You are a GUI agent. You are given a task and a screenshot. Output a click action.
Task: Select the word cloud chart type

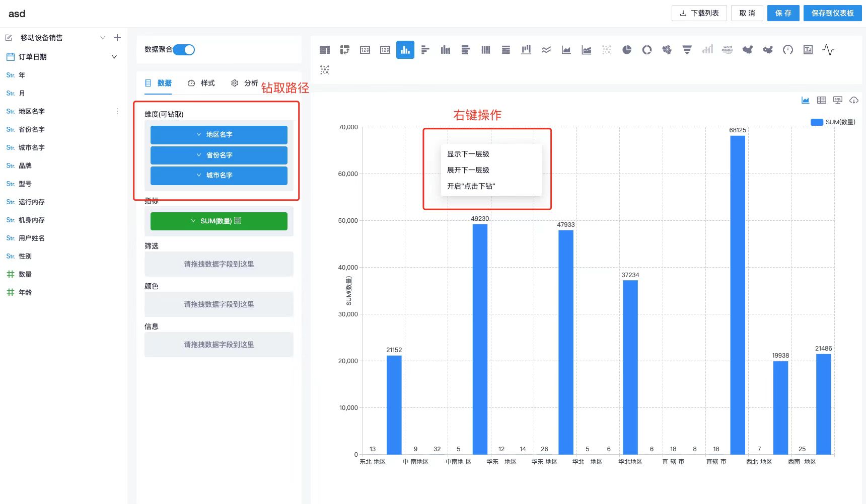[727, 50]
